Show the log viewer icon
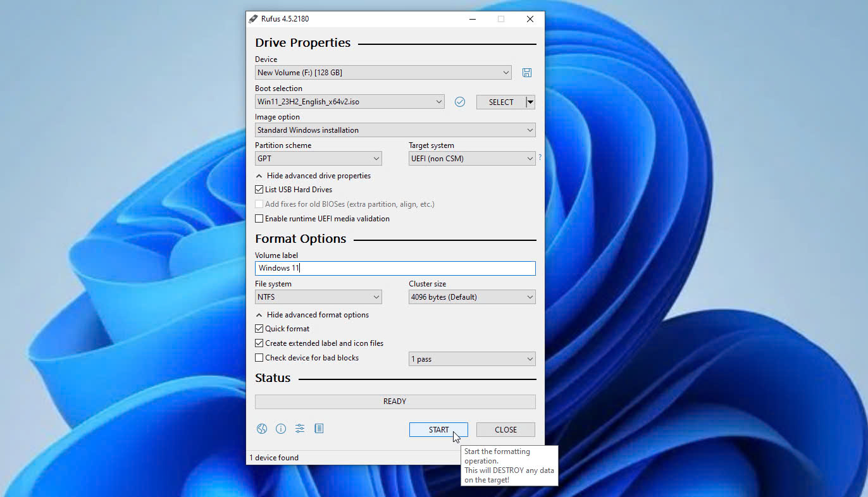 pyautogui.click(x=319, y=429)
